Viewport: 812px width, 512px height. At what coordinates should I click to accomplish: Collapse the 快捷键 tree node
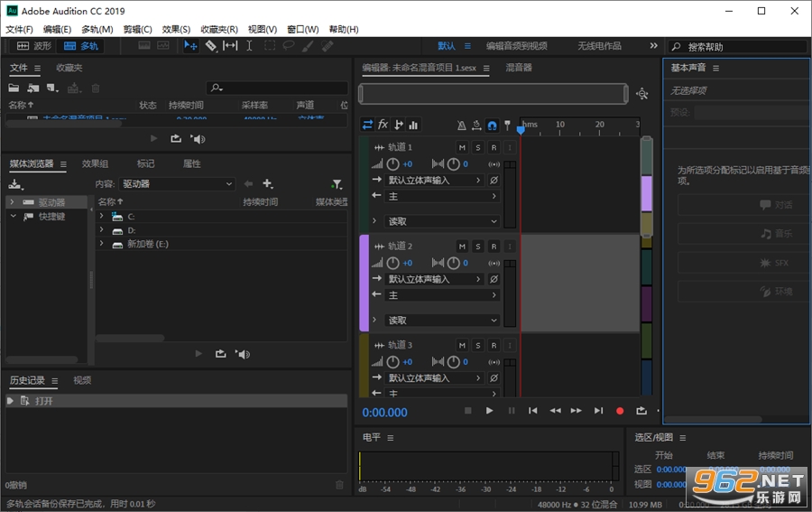click(x=13, y=216)
